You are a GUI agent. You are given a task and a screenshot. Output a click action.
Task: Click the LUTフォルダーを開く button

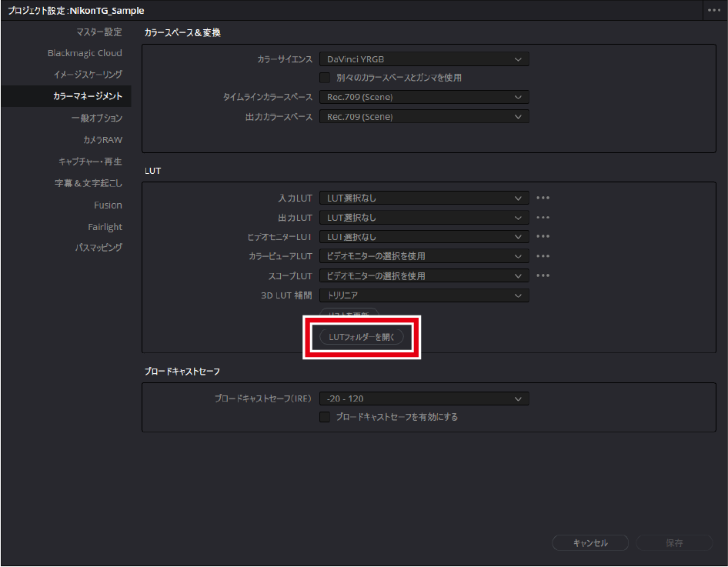[x=361, y=337]
